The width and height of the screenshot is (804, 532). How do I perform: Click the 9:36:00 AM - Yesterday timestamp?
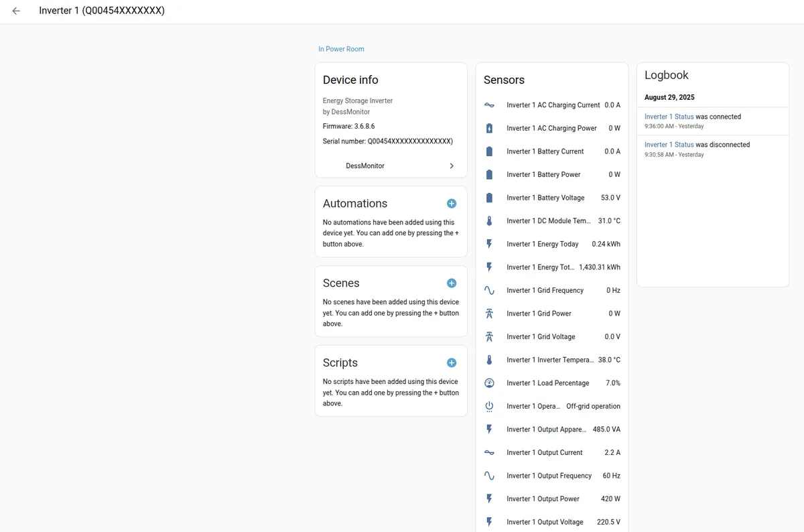(x=674, y=126)
